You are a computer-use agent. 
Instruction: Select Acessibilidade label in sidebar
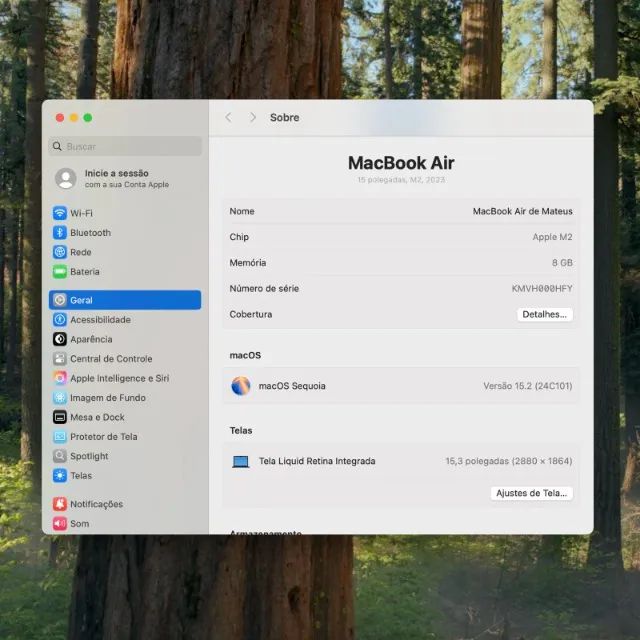coord(100,320)
